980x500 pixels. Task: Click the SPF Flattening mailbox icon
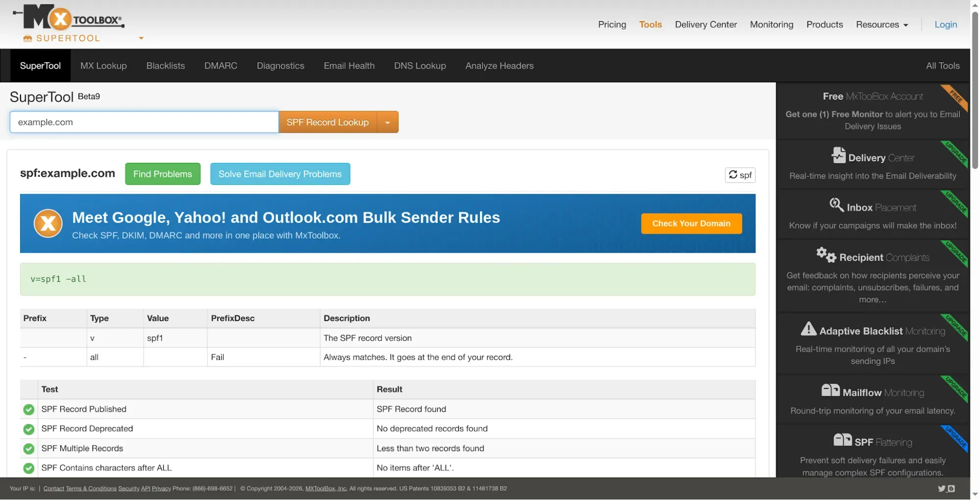[843, 440]
